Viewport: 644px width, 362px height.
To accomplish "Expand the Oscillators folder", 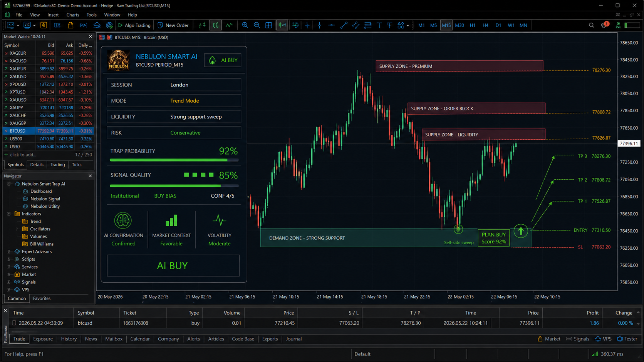I will [x=17, y=229].
